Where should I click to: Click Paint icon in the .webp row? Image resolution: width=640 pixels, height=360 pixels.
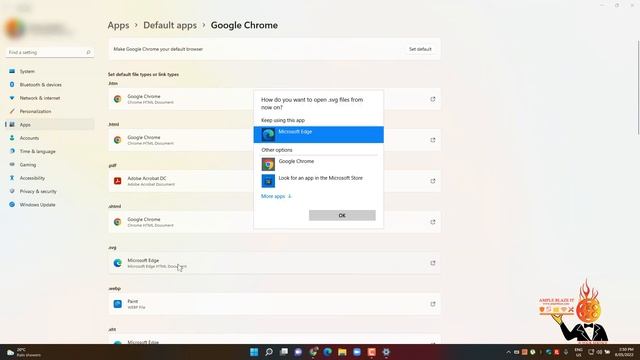pyautogui.click(x=118, y=304)
